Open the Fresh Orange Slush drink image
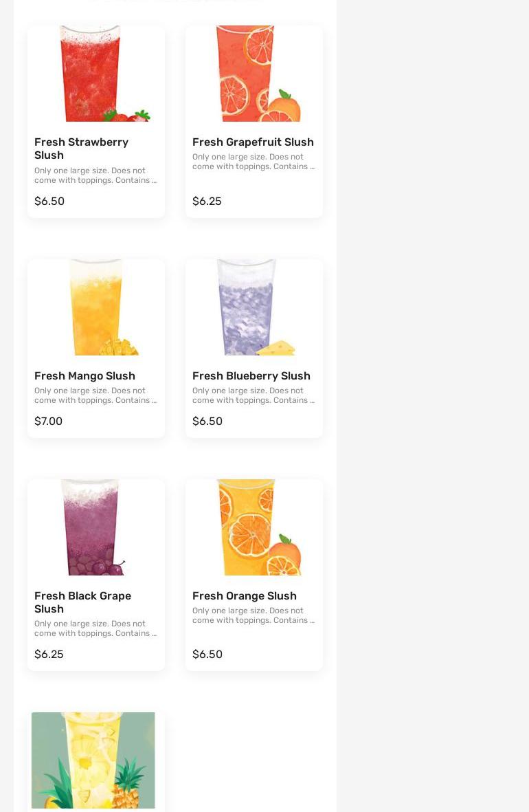 [x=254, y=527]
